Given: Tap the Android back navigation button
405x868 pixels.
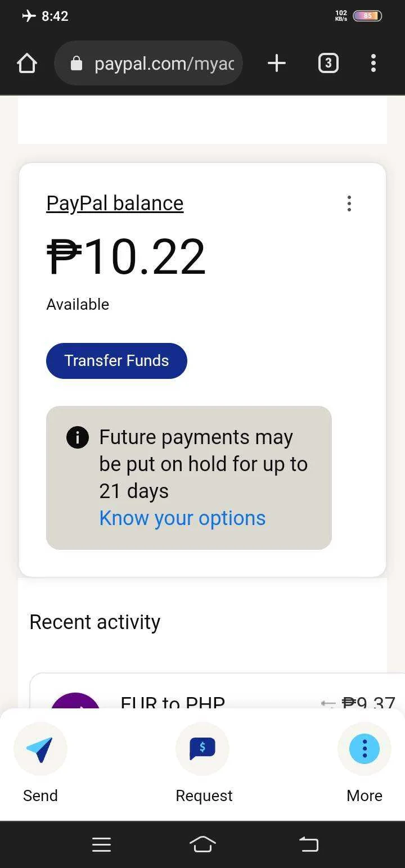Looking at the screenshot, I should pos(308,844).
